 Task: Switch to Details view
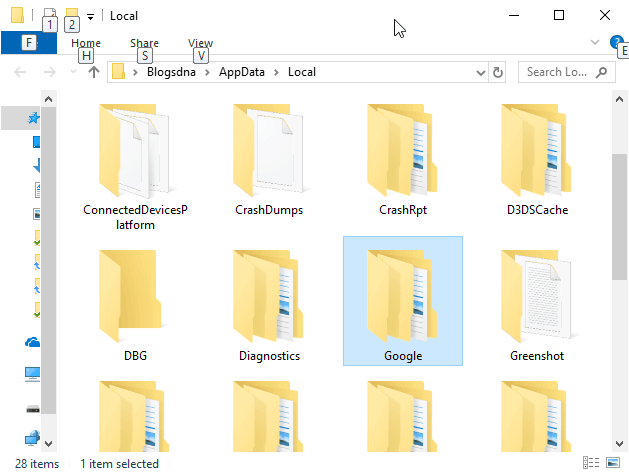pyautogui.click(x=590, y=463)
